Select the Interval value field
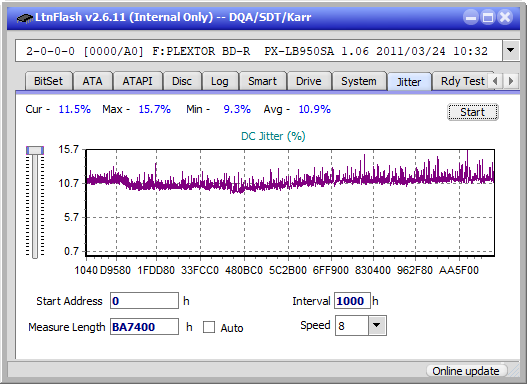This screenshot has height=384, width=527. pos(352,300)
